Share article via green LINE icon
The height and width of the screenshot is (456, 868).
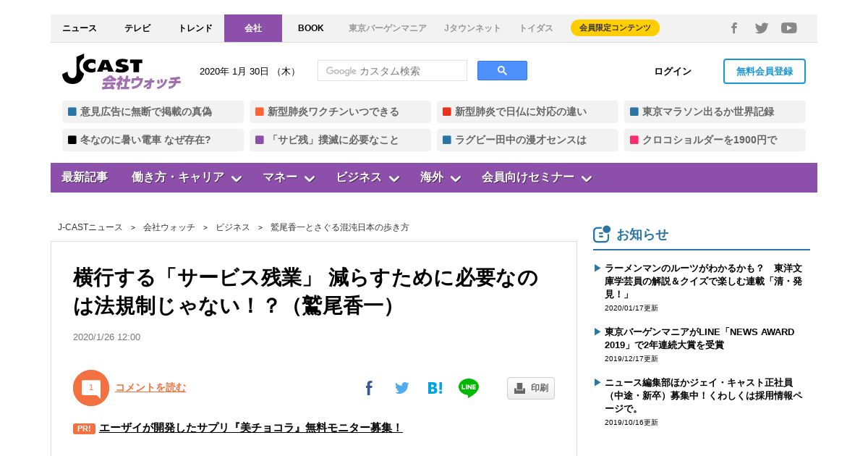pyautogui.click(x=469, y=388)
